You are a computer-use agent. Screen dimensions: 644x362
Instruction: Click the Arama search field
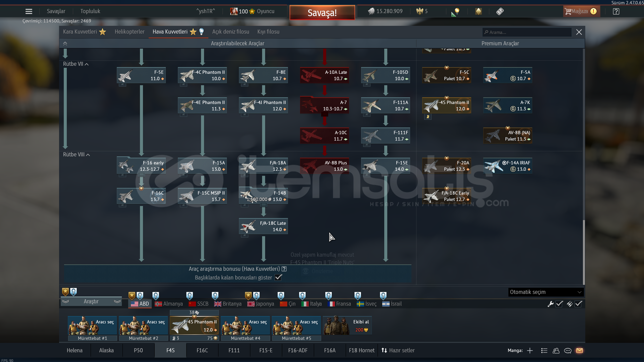tap(527, 32)
